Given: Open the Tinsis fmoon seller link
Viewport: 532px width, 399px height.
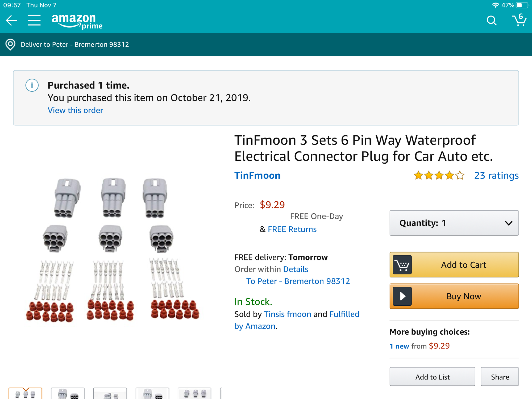Looking at the screenshot, I should tap(287, 314).
